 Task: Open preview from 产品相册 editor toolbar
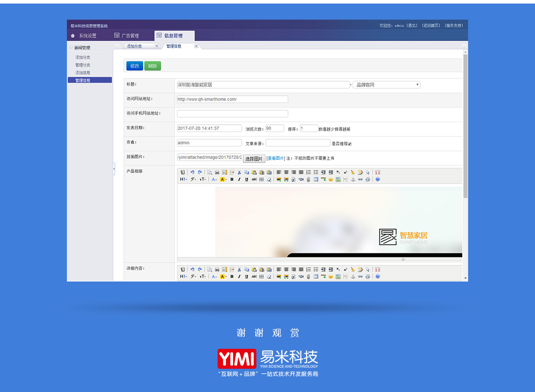[210, 172]
